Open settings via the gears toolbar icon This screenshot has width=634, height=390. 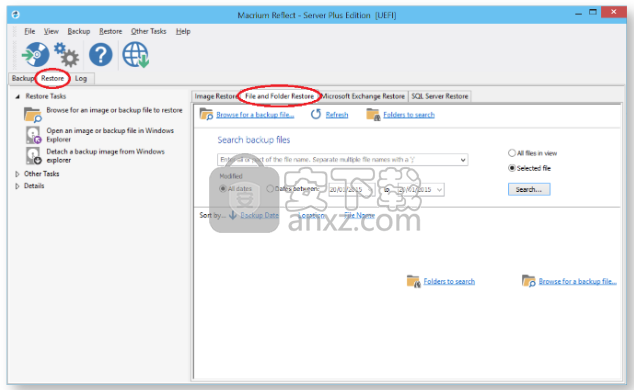click(67, 55)
